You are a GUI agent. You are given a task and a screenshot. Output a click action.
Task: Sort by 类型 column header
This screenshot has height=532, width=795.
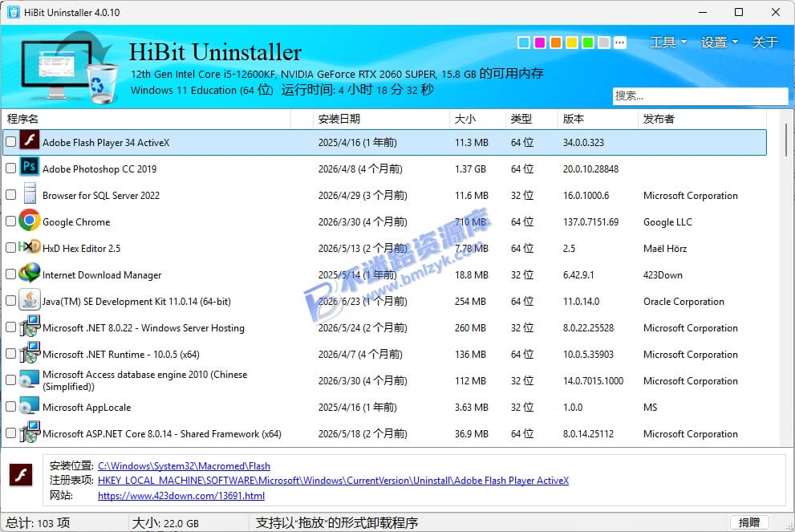532,119
